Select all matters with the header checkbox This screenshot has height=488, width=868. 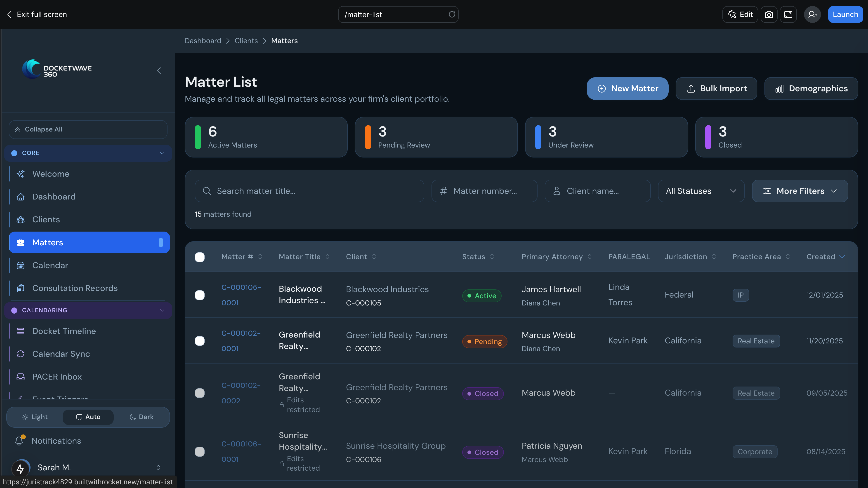click(199, 257)
